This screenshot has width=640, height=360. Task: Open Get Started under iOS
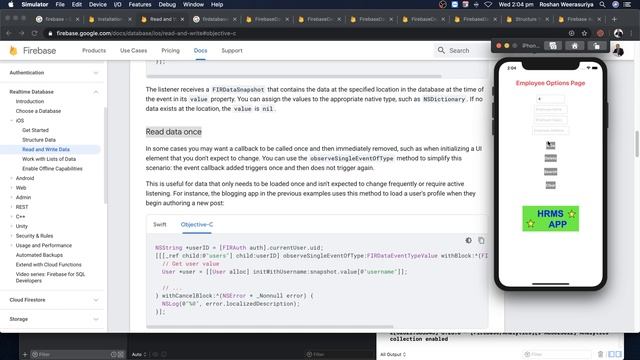[36, 130]
